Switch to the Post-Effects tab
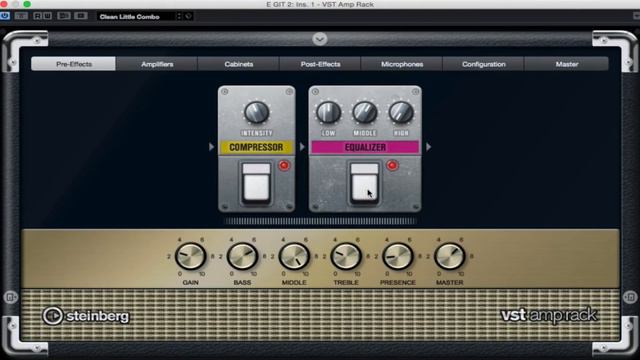The image size is (640, 360). pos(320,64)
